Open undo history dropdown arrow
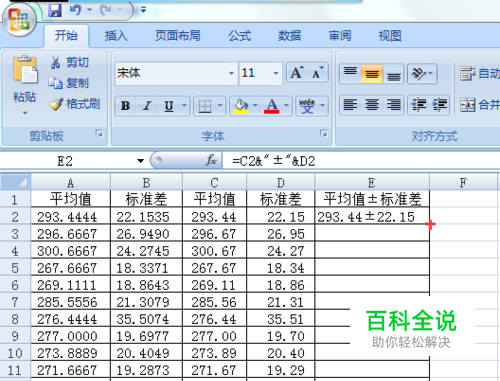This screenshot has width=500, height=381. tap(89, 10)
